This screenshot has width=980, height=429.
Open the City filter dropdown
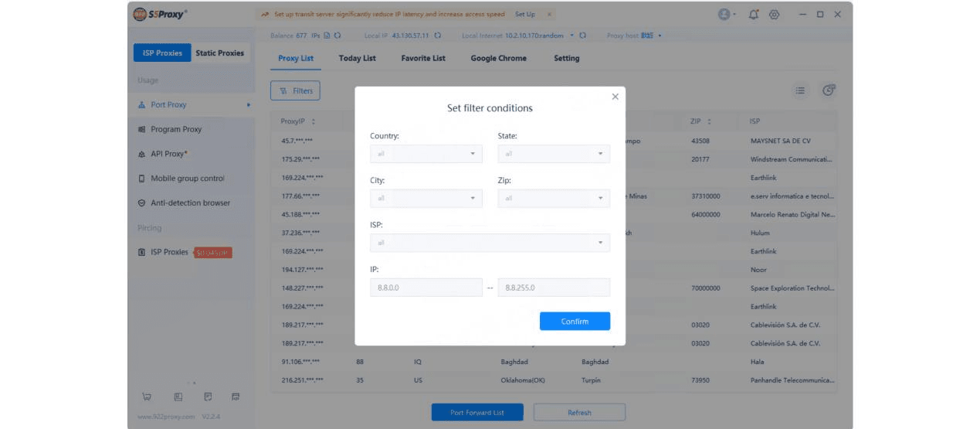point(426,199)
